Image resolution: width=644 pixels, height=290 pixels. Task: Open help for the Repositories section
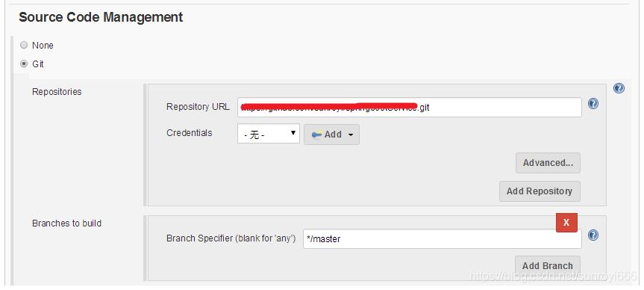coord(619,88)
